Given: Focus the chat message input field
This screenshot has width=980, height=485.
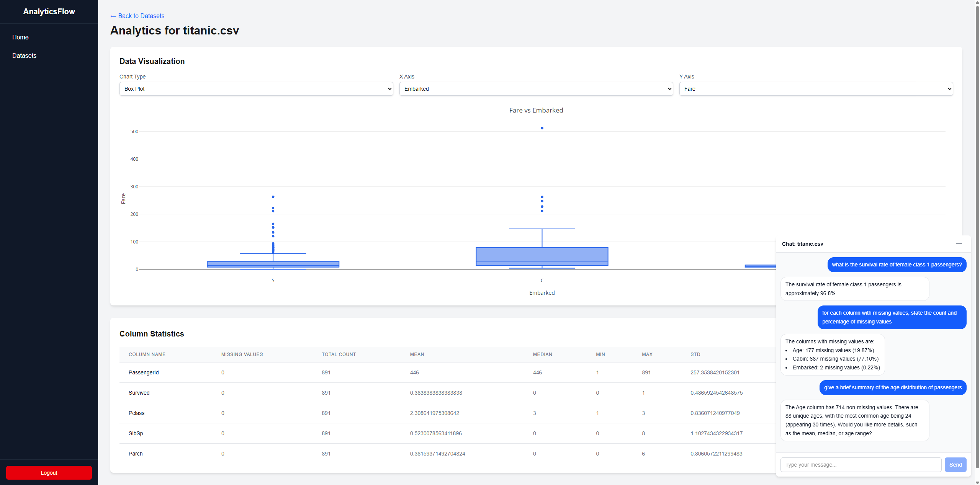Looking at the screenshot, I should coord(860,465).
